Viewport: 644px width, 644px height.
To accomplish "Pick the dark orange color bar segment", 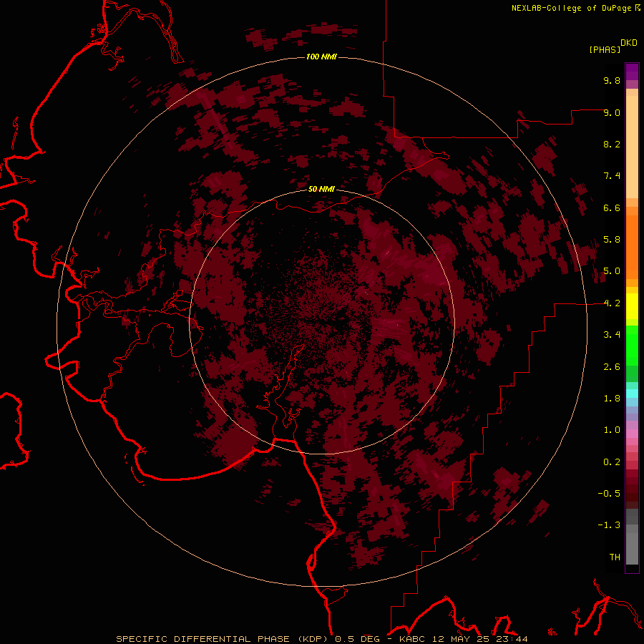I will pos(632,248).
